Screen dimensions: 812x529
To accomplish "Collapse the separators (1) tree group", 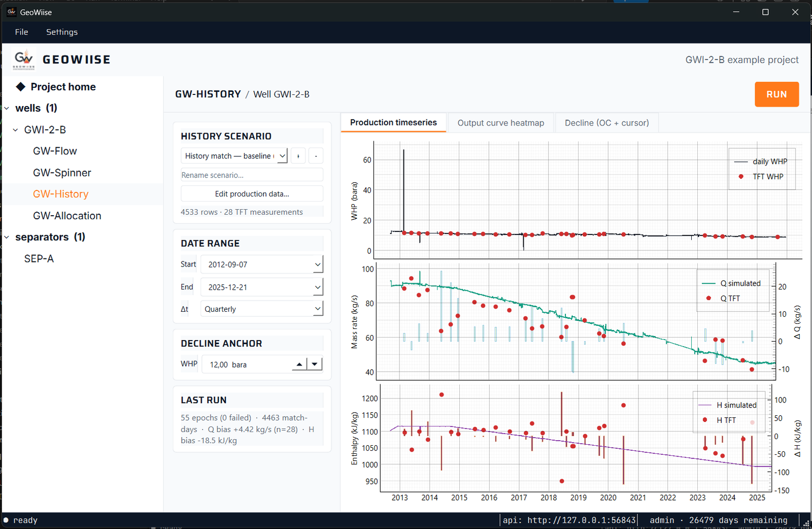I will click(x=7, y=237).
